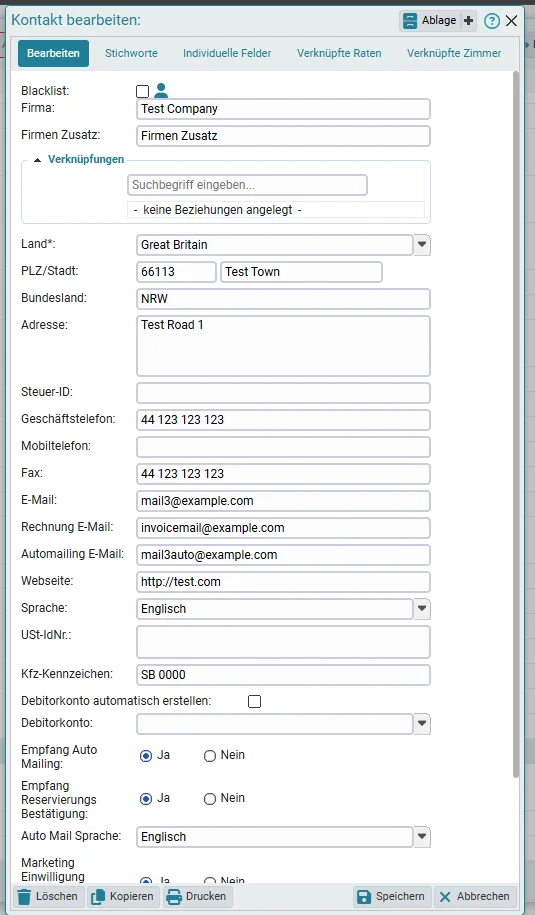
Task: Click the Kfz-Kennzeichen field with SB 0000
Action: [x=284, y=675]
